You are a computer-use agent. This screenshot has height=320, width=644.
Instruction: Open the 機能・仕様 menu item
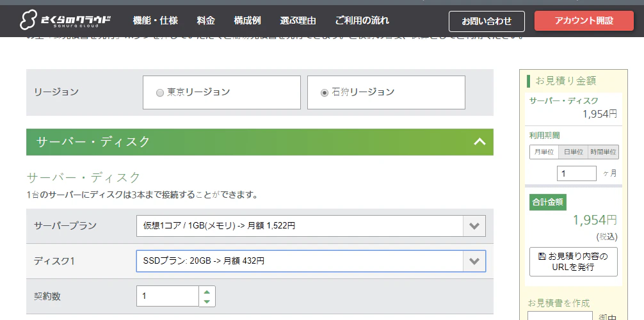click(x=156, y=20)
